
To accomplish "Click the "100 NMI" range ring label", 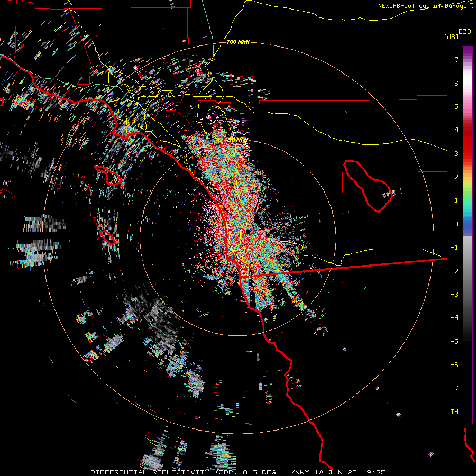I will pos(238,42).
